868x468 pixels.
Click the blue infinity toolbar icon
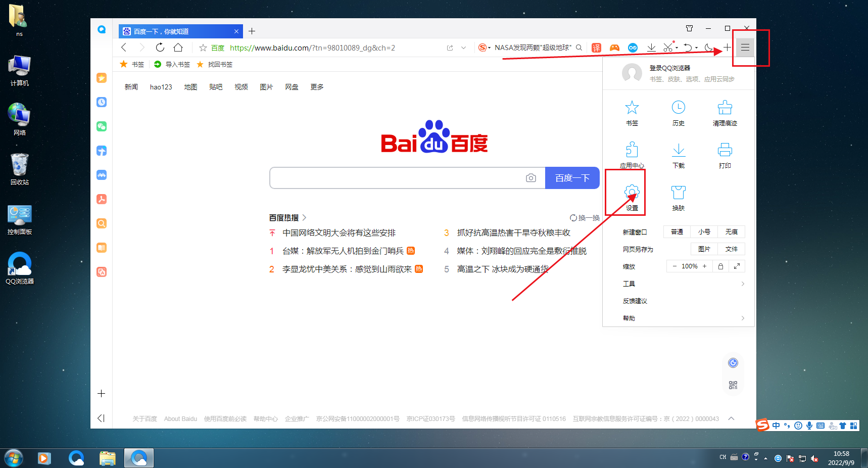[x=633, y=48]
